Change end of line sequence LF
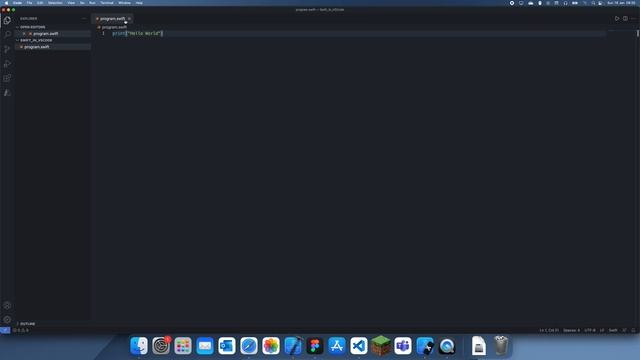The height and width of the screenshot is (360, 640). pyautogui.click(x=602, y=330)
